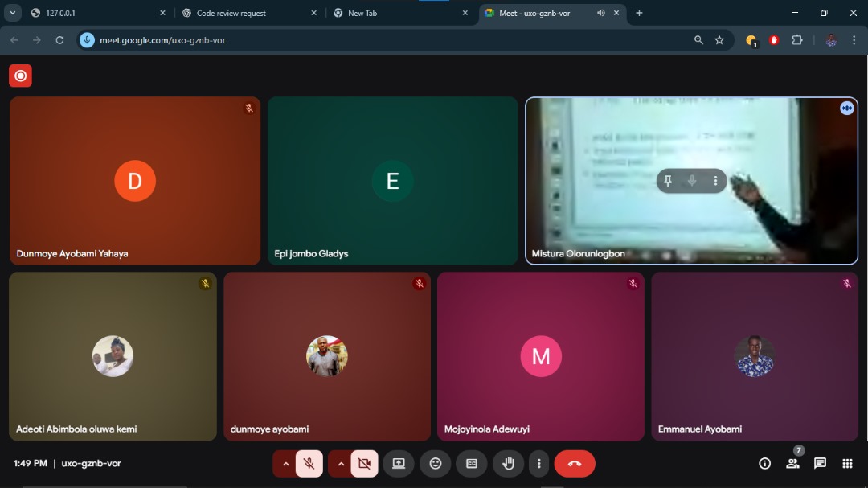Open the yellow extension with badge

point(751,40)
